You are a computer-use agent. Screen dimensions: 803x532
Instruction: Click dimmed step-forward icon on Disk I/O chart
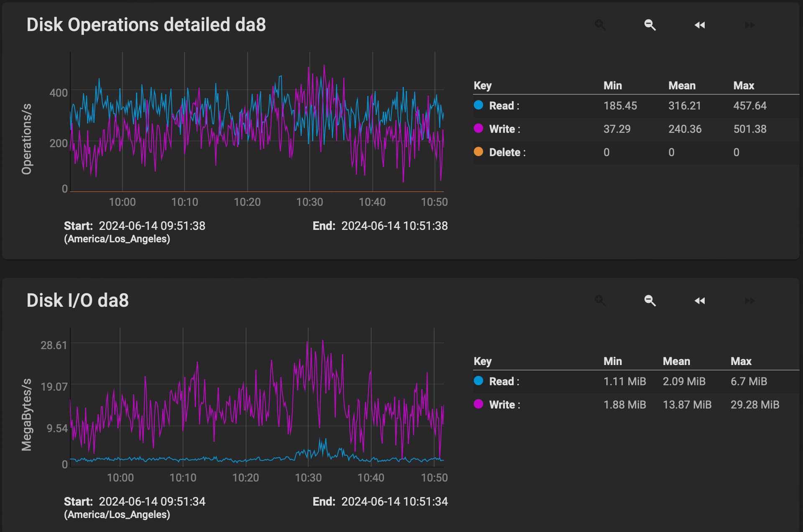(x=749, y=300)
